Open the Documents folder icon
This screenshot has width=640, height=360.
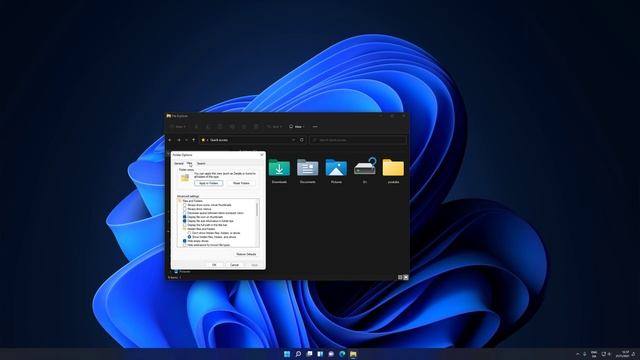point(308,168)
